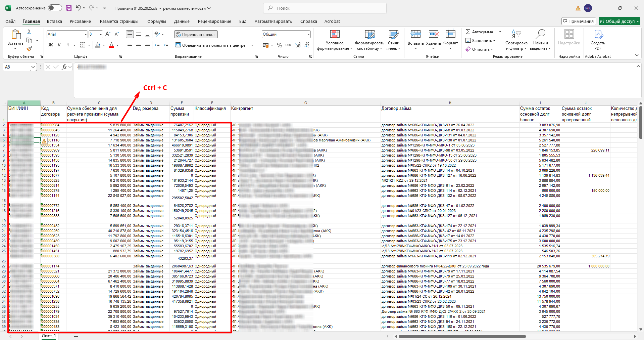Viewport: 644px width, 340px height.
Task: Open the MK user account avatar
Action: coord(588,8)
